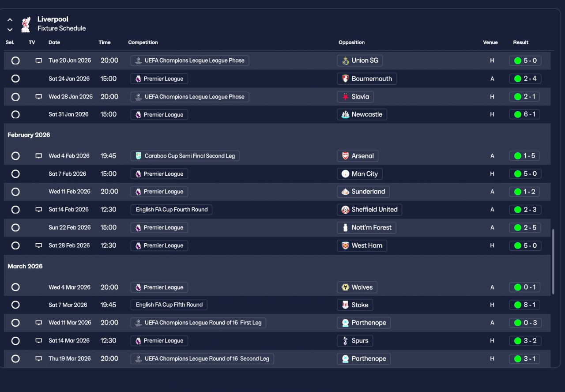Click the March 2026 month heading
Image resolution: width=565 pixels, height=392 pixels.
click(x=26, y=266)
